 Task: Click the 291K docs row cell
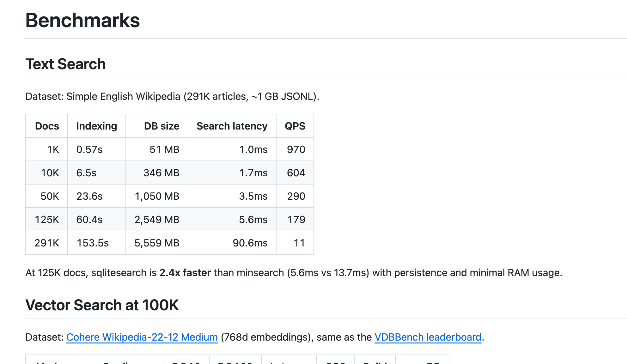(x=47, y=243)
